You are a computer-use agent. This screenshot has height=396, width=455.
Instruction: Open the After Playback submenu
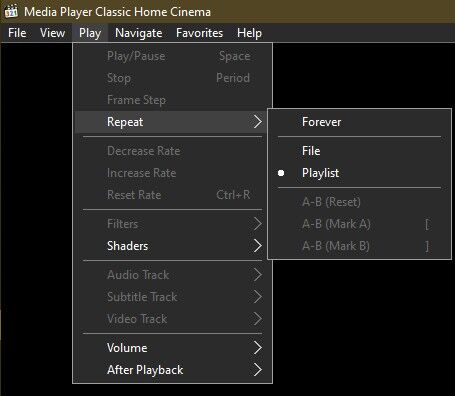172,370
